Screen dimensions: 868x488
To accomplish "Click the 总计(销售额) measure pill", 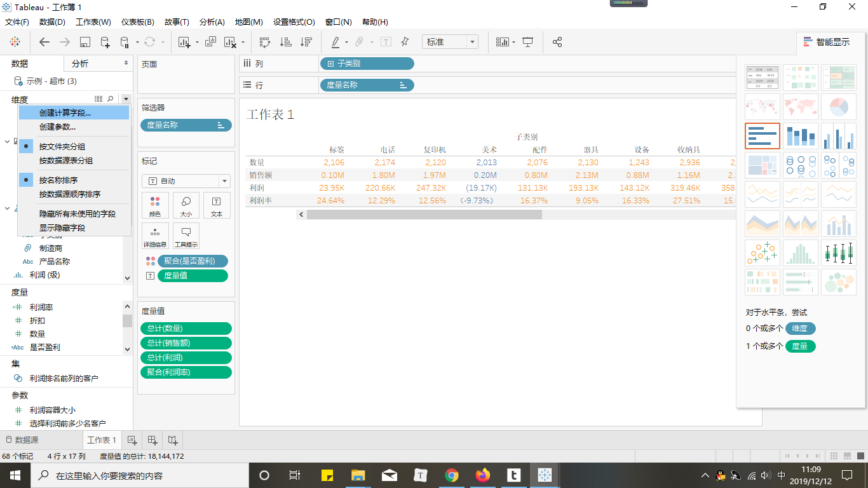I will (x=186, y=343).
